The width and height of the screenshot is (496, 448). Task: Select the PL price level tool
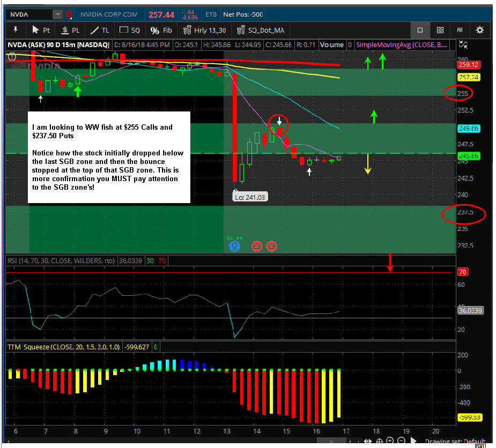click(x=71, y=30)
